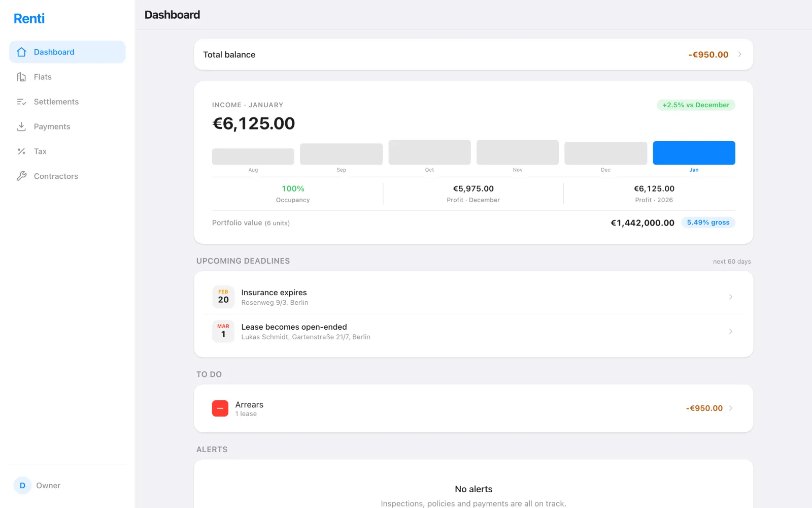The image size is (812, 508).
Task: Select the Nov income bar
Action: 518,152
